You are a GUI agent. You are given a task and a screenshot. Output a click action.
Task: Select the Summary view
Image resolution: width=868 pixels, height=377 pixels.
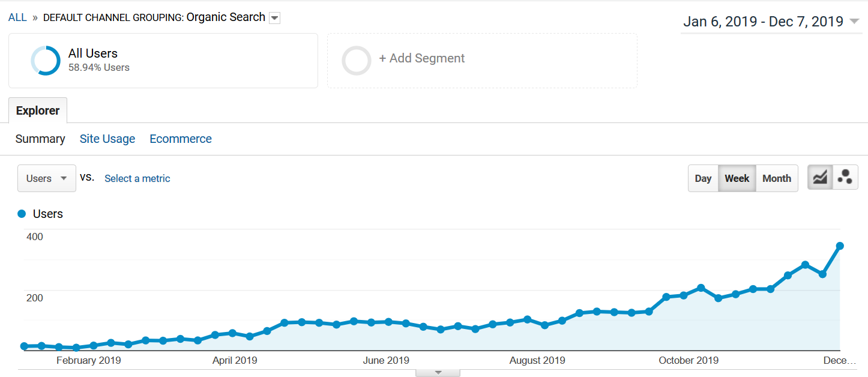click(x=40, y=139)
